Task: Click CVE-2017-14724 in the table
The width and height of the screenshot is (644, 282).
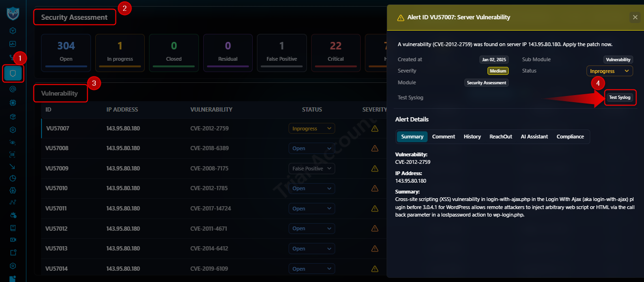Action: pos(211,209)
